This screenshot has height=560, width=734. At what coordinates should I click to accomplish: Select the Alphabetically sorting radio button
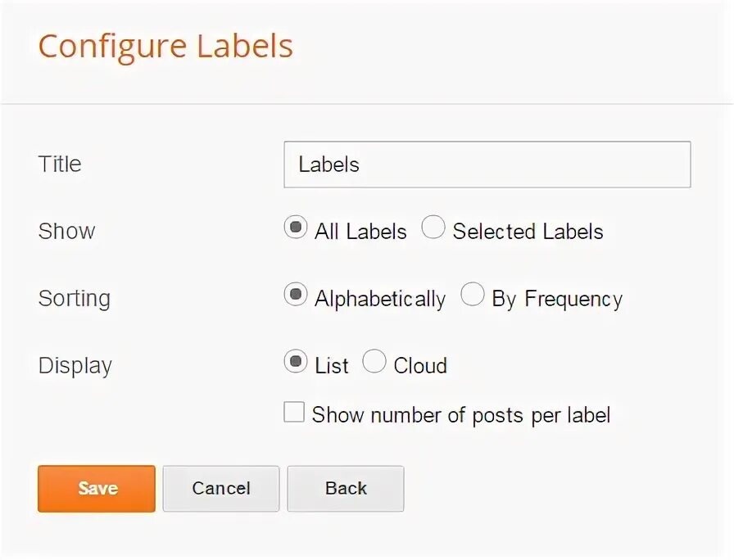point(296,295)
